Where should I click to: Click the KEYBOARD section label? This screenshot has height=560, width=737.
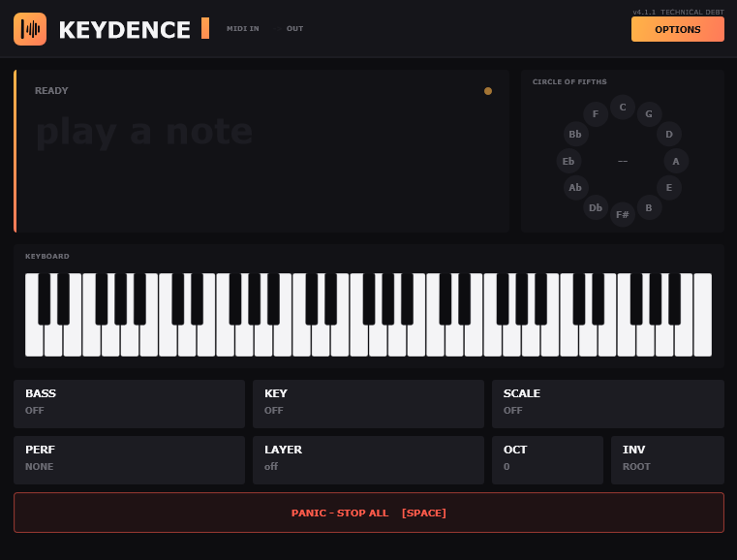pos(47,256)
